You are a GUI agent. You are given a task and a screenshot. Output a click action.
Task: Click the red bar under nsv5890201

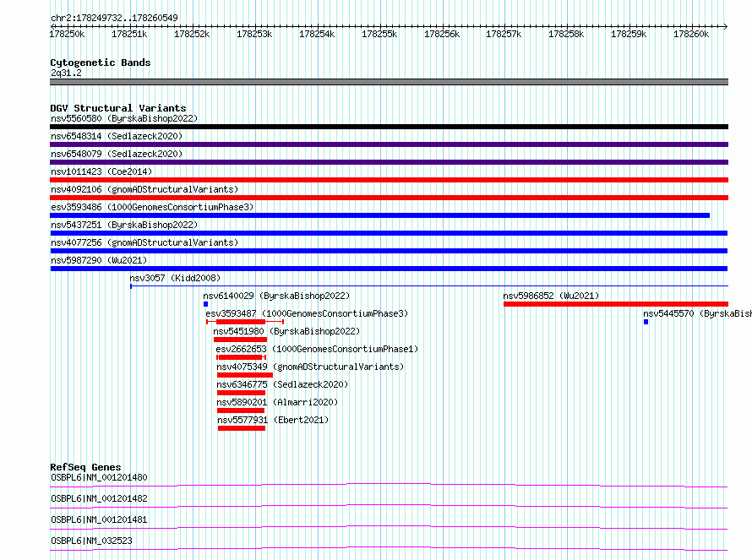[x=241, y=410]
